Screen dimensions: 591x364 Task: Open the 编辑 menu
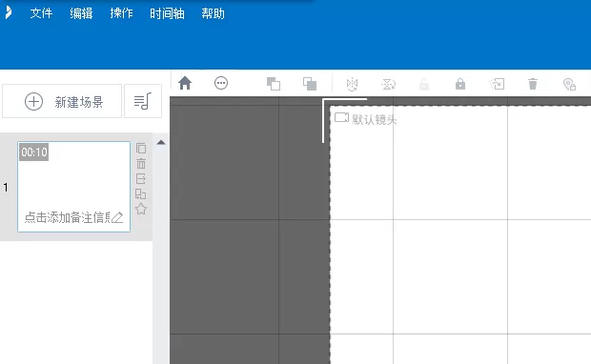(81, 13)
